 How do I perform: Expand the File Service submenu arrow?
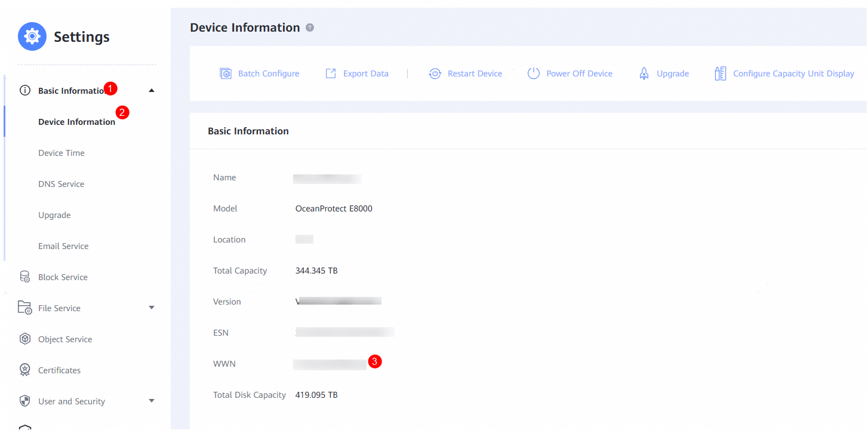coord(152,308)
